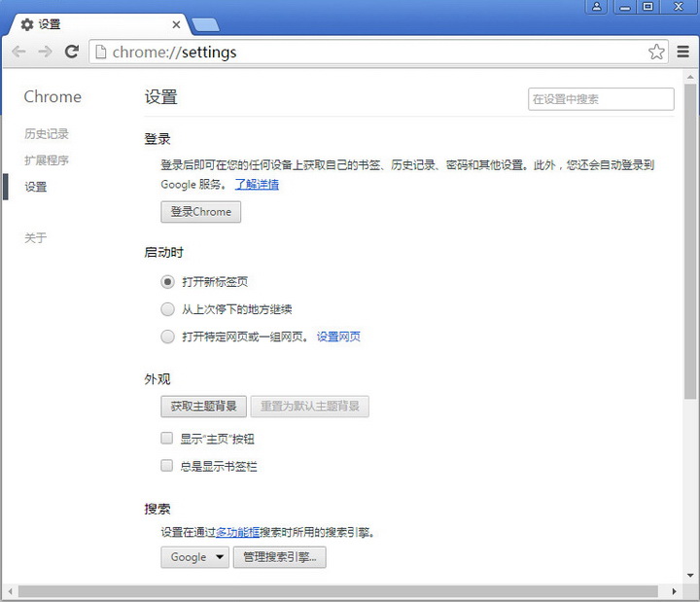The width and height of the screenshot is (700, 602).
Task: Open 关于 in the sidebar
Action: click(x=36, y=237)
